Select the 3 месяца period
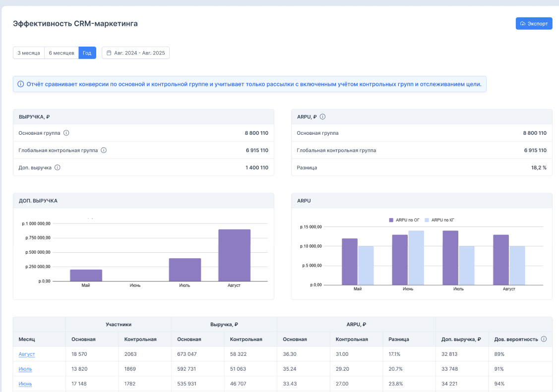Viewport: 559px width, 392px height. [29, 53]
